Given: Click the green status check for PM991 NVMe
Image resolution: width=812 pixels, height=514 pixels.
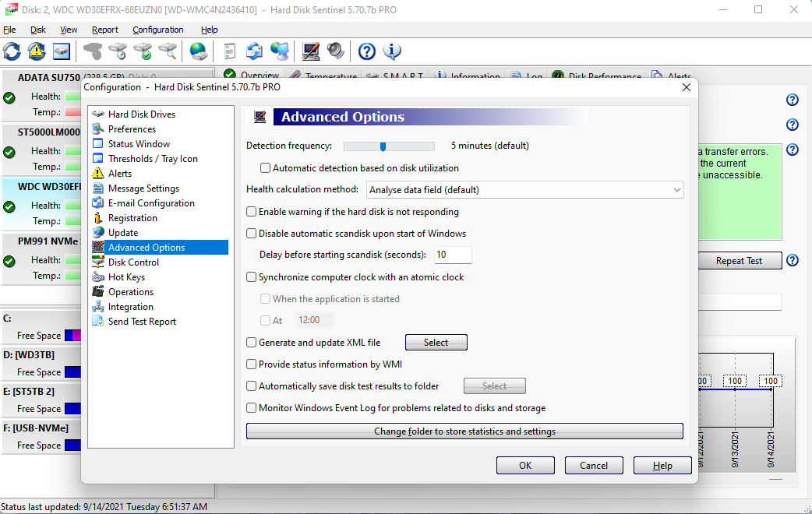Looking at the screenshot, I should tap(9, 261).
